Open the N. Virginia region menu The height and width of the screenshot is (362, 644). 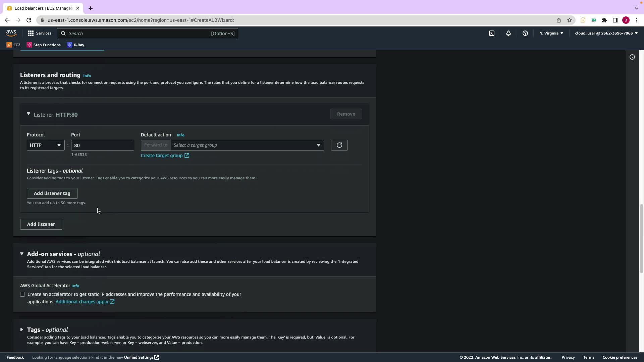coord(551,33)
